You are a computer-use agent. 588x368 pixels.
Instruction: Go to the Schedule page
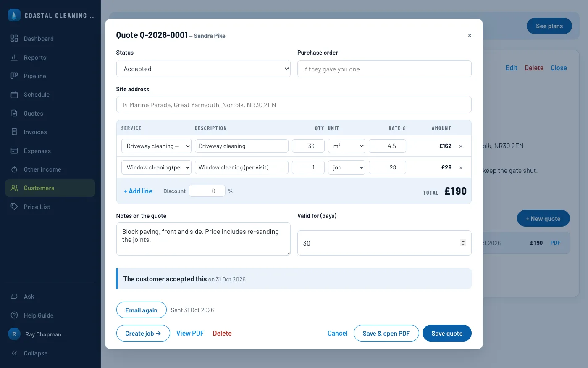[37, 95]
